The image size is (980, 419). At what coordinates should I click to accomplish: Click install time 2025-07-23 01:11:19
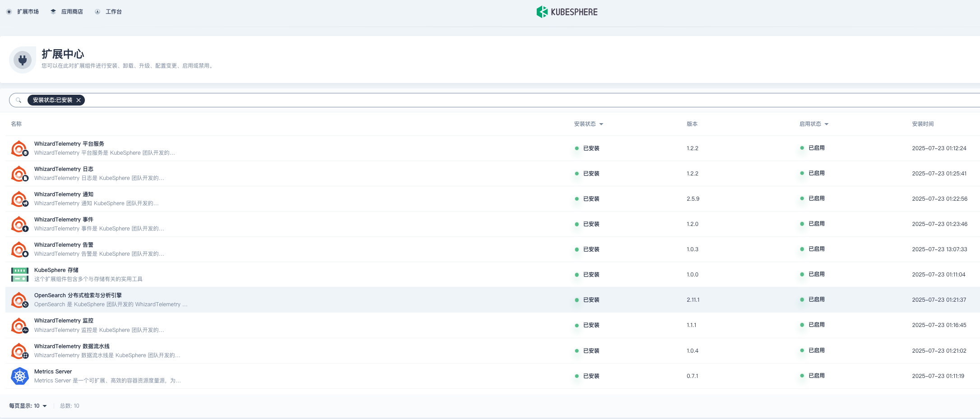(938, 376)
